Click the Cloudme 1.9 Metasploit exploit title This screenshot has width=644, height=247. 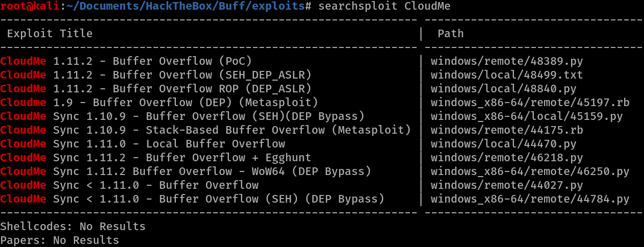click(159, 103)
